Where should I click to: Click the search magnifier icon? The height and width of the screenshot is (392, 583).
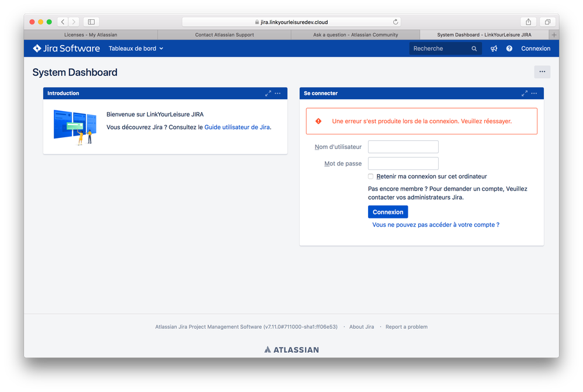point(474,48)
